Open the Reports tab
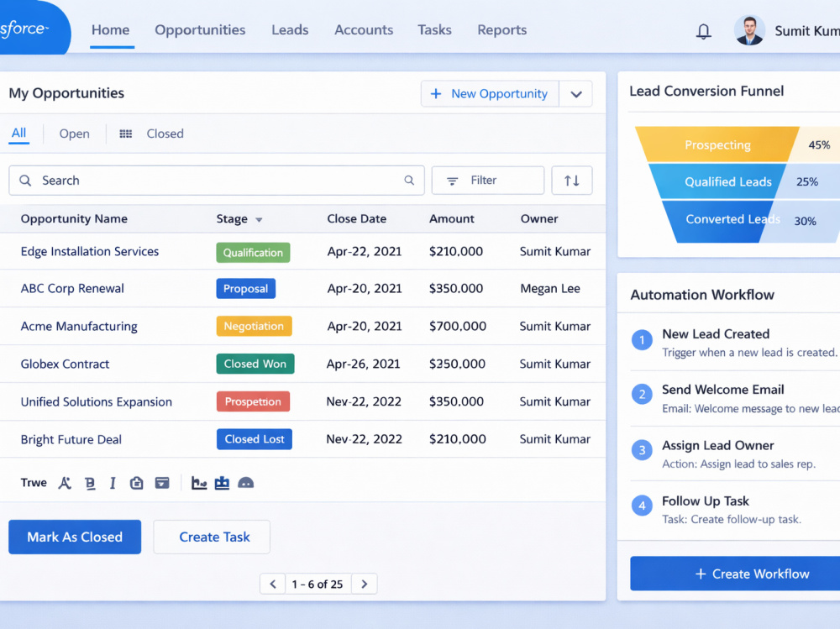 point(502,30)
